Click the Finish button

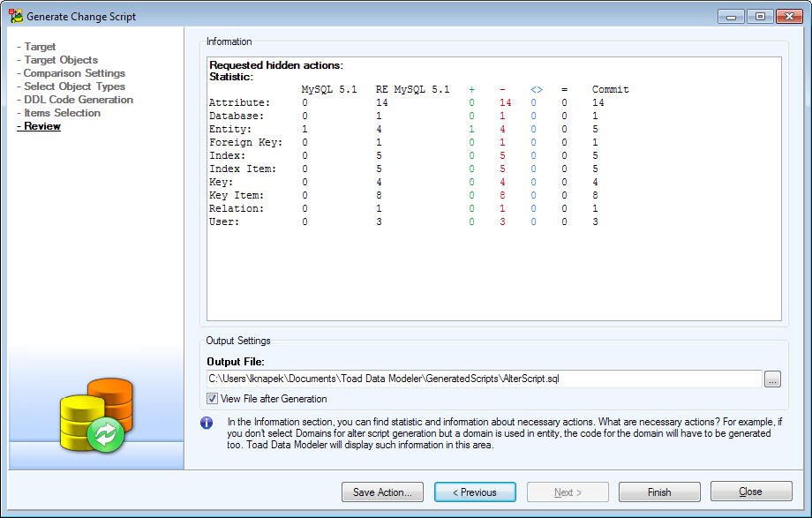659,492
